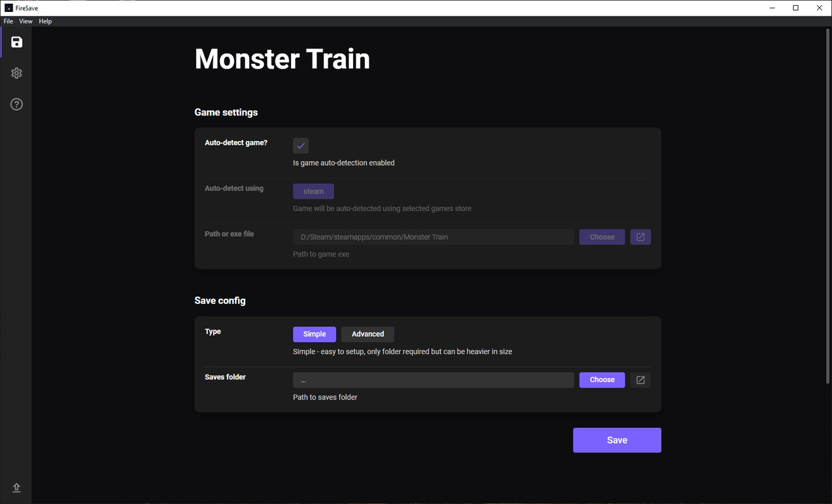The height and width of the screenshot is (504, 832).
Task: Open the help question mark sidebar icon
Action: point(16,104)
